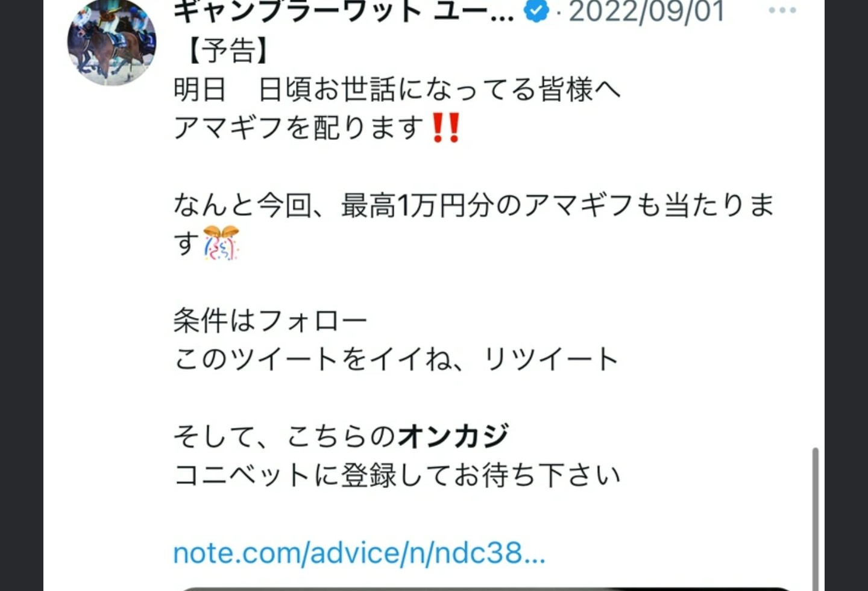Screen dimensions: 868x591
Task: Open the three-dot more options menu
Action: point(782,10)
